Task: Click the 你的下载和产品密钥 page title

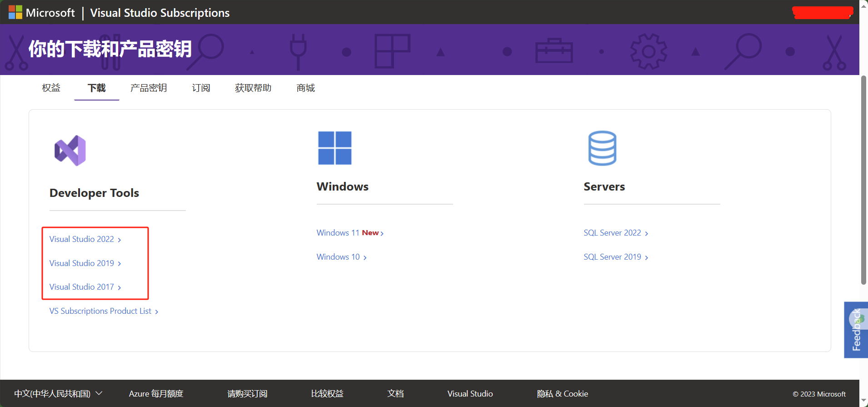Action: pos(110,49)
